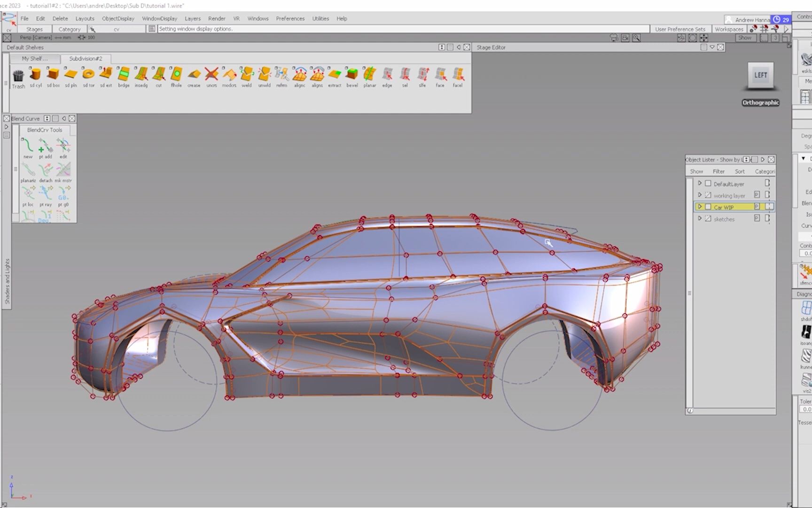The image size is (812, 508).
Task: Toggle visibility checkbox of DefaultLayer
Action: click(708, 184)
